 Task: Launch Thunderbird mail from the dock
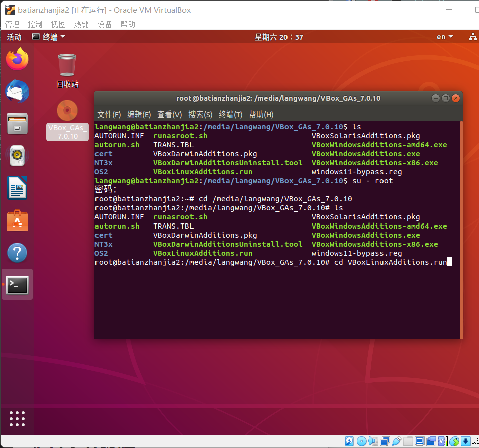pos(17,91)
